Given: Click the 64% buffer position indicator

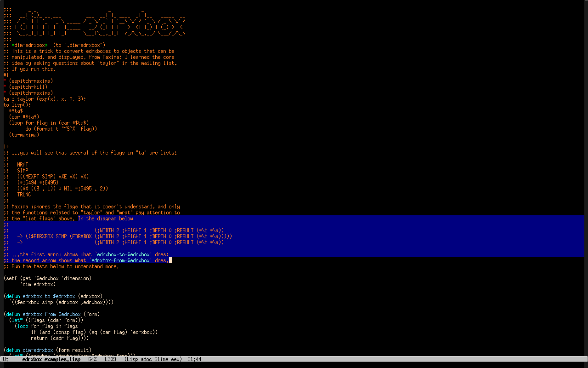Looking at the screenshot, I should pos(92,359).
